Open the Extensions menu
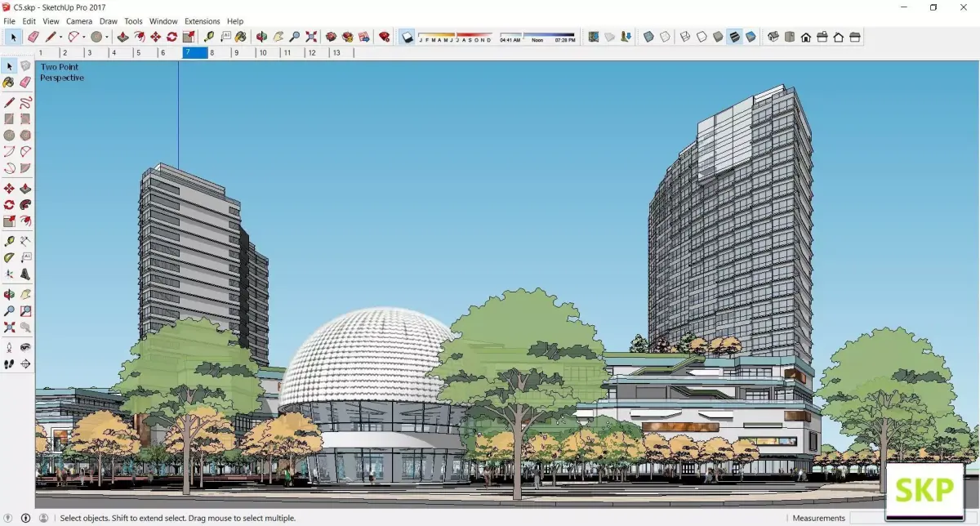This screenshot has width=980, height=526. pos(202,21)
